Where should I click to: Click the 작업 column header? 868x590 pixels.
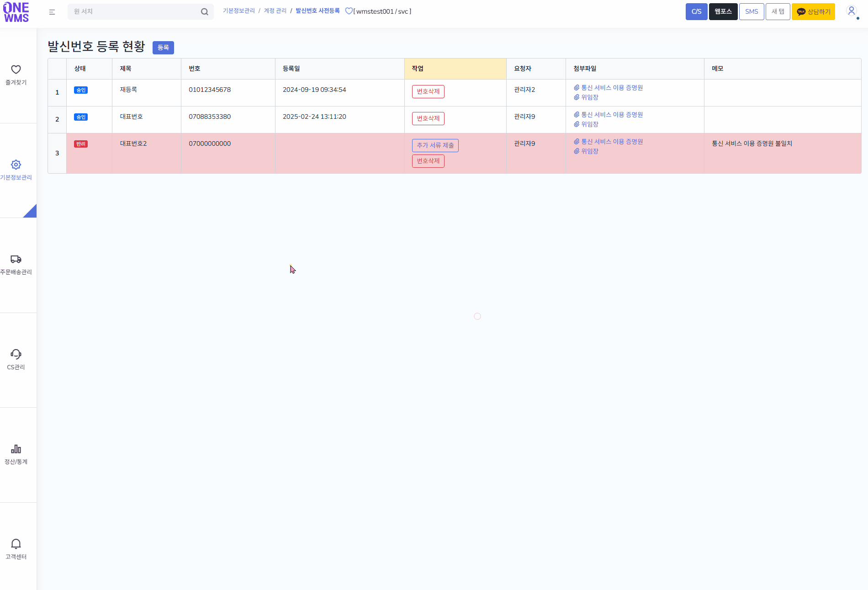455,69
